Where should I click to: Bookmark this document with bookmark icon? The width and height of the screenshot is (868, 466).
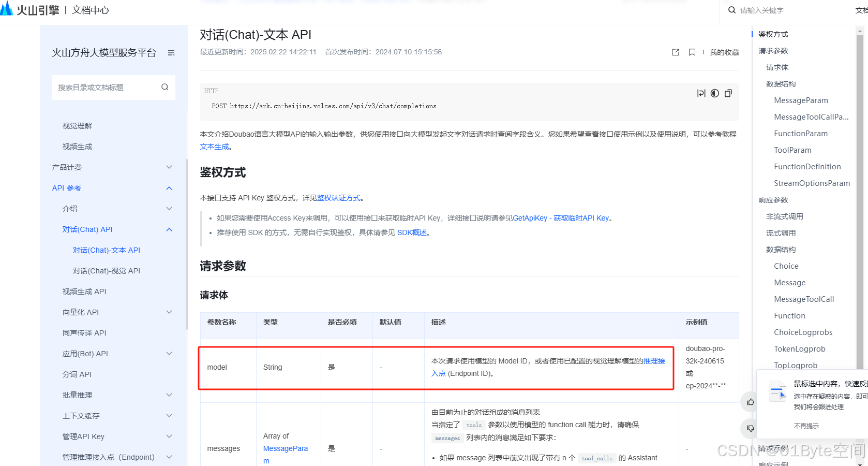click(692, 52)
